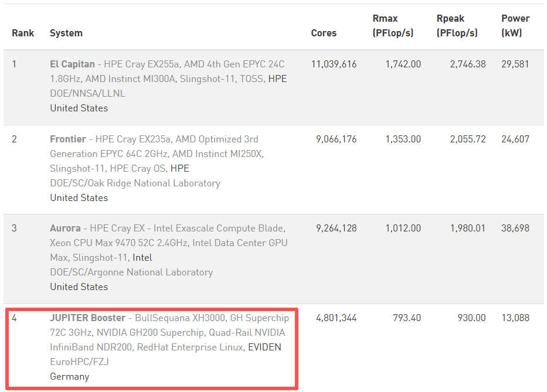
Task: Click the System column header
Action: click(66, 33)
